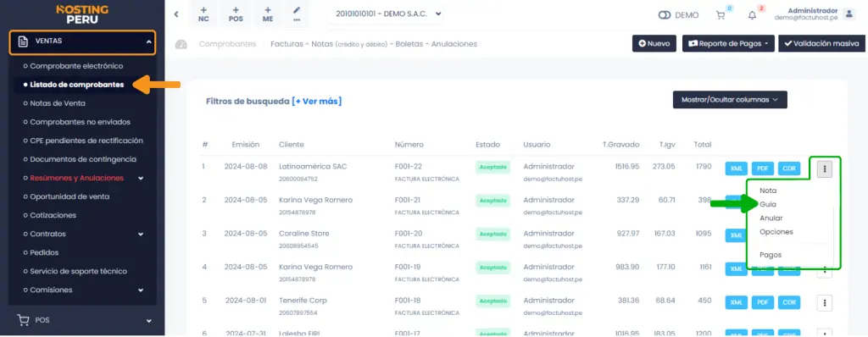The width and height of the screenshot is (868, 337).
Task: Open Pedidos in the sidebar
Action: coord(44,252)
